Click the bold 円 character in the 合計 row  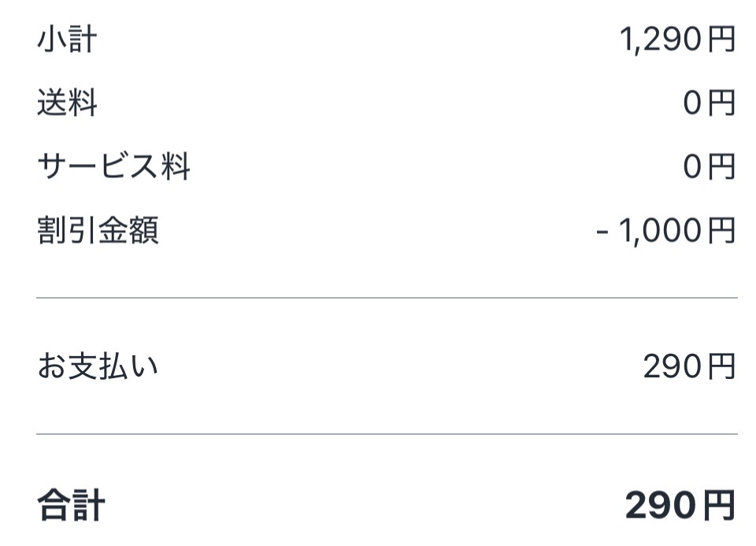(721, 505)
